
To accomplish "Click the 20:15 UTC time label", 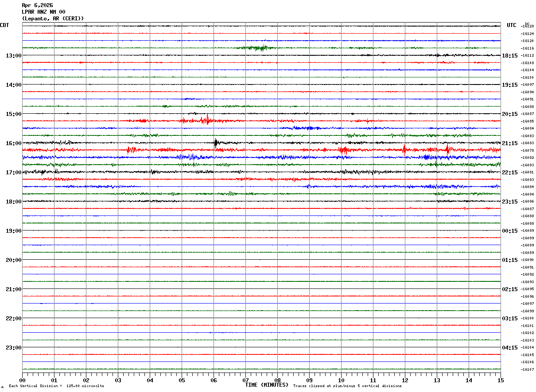I will pyautogui.click(x=510, y=114).
